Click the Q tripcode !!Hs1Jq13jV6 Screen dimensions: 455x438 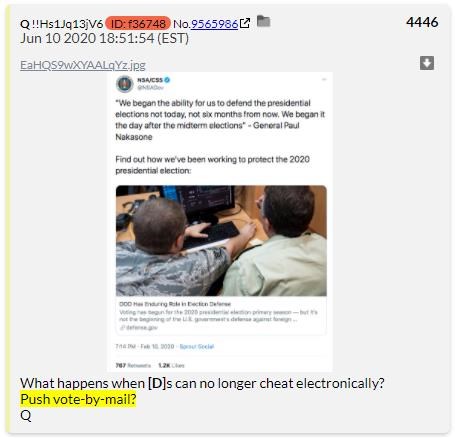click(68, 24)
